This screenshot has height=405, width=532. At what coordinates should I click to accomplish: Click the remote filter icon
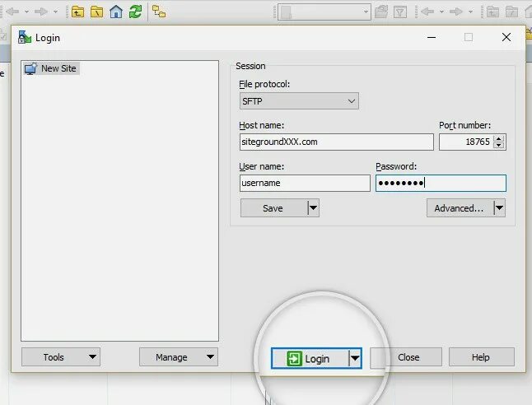[x=400, y=12]
